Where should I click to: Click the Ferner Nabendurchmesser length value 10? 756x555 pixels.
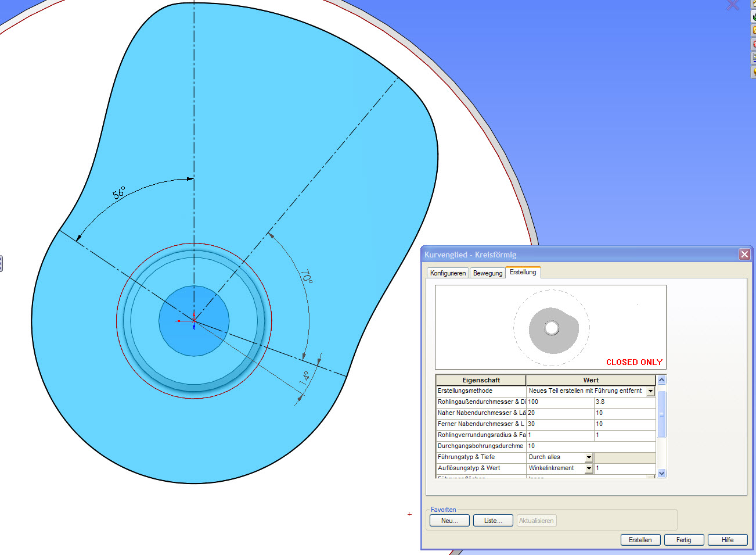[625, 424]
